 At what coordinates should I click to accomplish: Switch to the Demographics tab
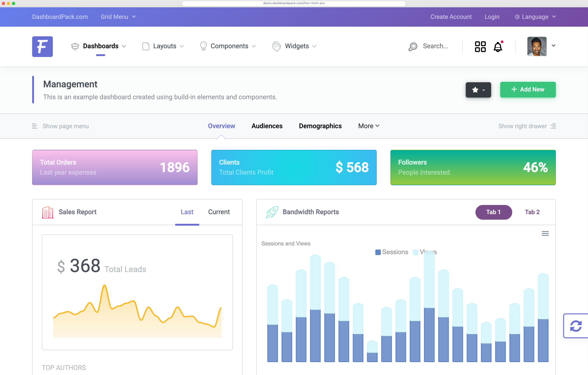[320, 126]
